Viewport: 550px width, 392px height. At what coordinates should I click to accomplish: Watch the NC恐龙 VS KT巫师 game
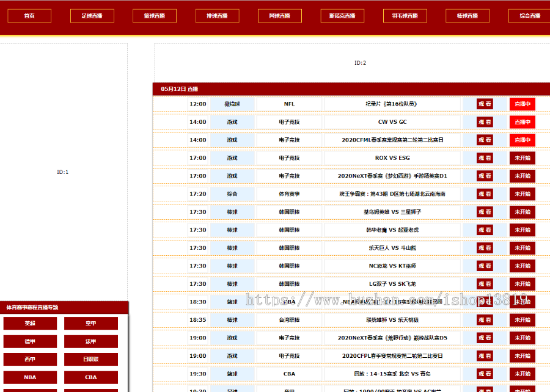(x=485, y=266)
